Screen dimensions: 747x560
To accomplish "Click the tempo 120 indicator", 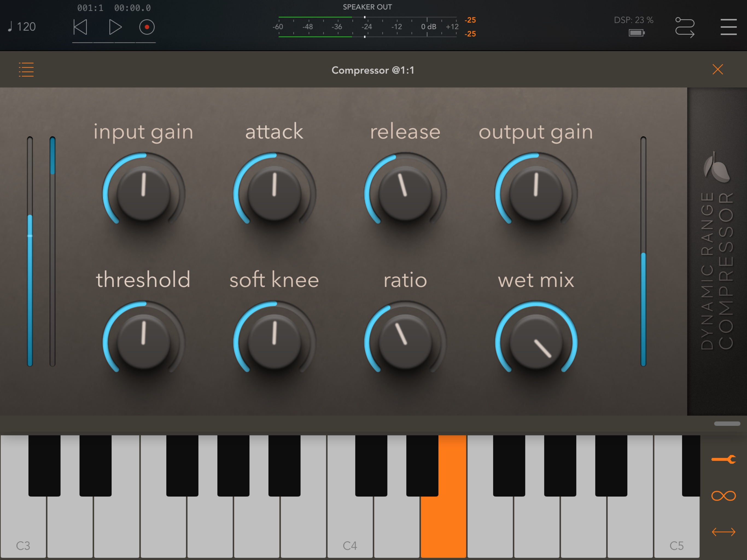I will [22, 27].
